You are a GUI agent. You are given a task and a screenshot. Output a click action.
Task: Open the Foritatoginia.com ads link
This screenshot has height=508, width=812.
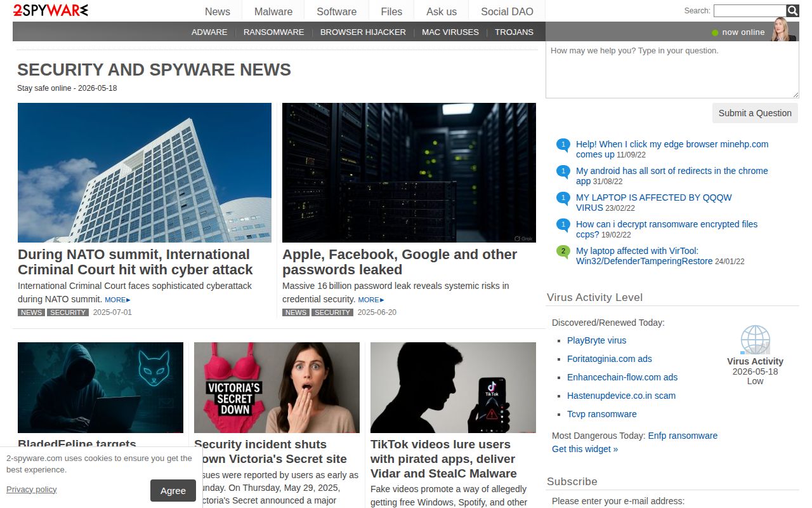coord(610,359)
